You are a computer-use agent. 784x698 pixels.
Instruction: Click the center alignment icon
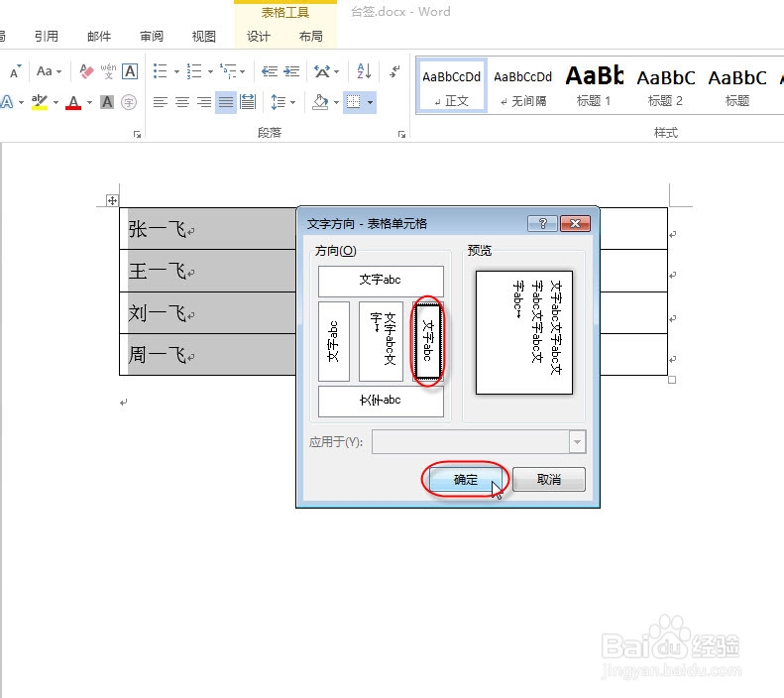(x=182, y=102)
